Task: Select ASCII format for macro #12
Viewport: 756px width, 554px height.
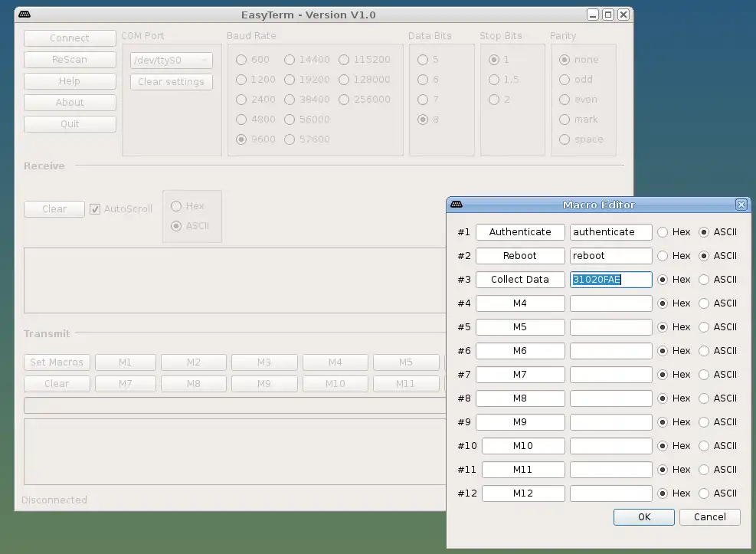Action: (x=704, y=493)
